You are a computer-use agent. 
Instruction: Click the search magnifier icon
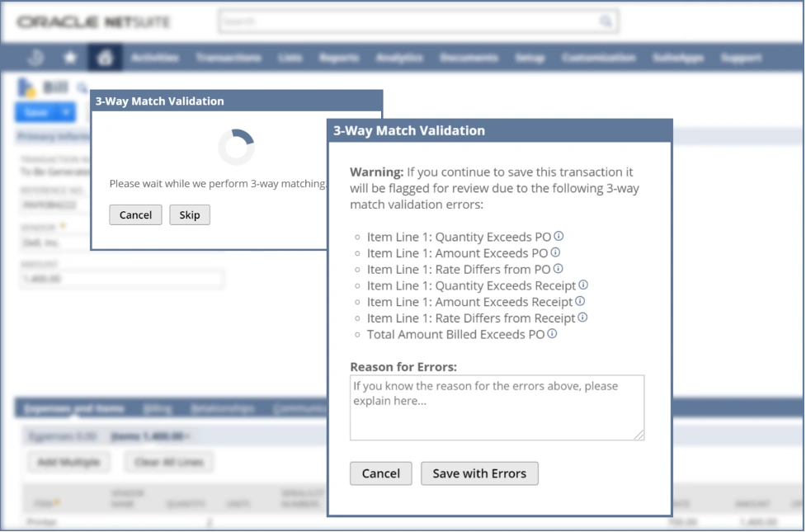tap(606, 21)
